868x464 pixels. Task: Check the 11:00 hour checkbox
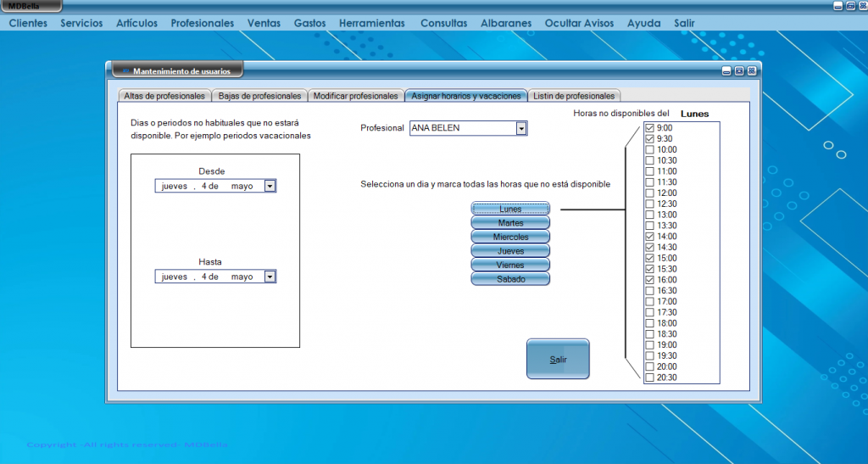(x=650, y=171)
